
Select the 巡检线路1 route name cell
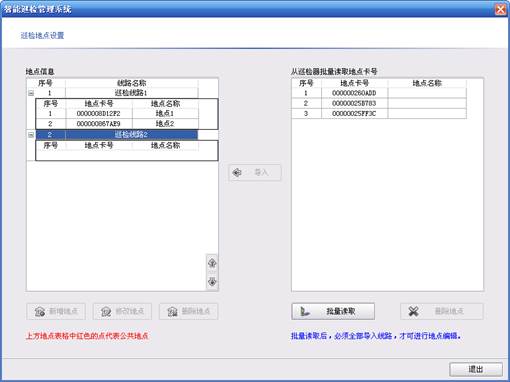click(132, 93)
